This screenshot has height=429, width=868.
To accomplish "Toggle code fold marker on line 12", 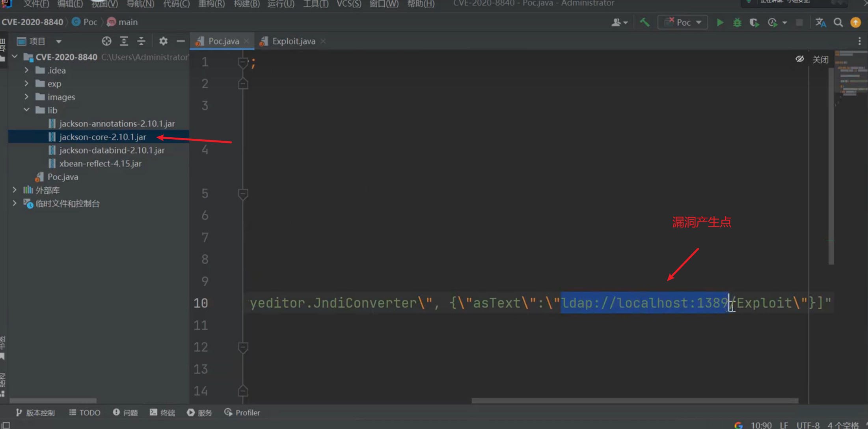I will pos(243,347).
